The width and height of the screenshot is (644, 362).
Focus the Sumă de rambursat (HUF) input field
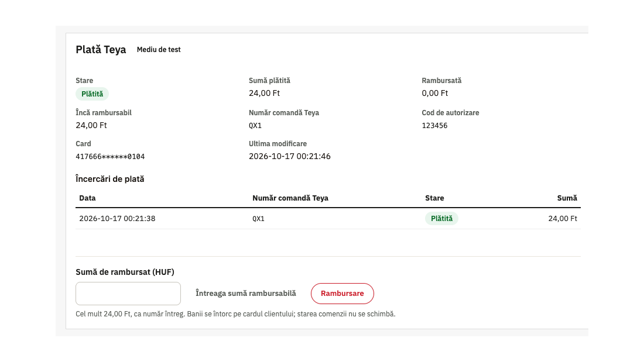[128, 294]
